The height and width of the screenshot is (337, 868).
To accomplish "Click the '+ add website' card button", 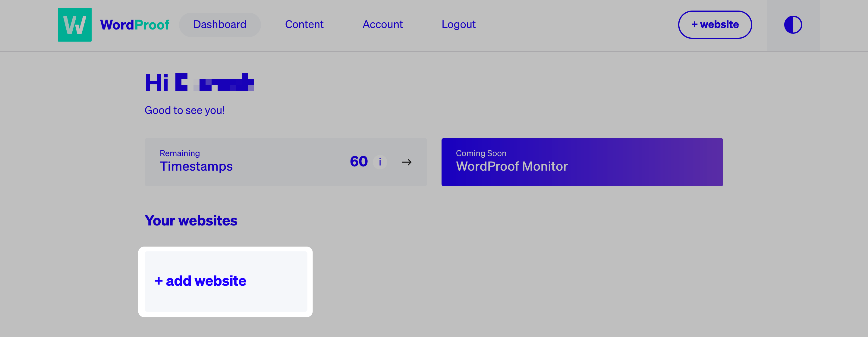I will coord(226,281).
